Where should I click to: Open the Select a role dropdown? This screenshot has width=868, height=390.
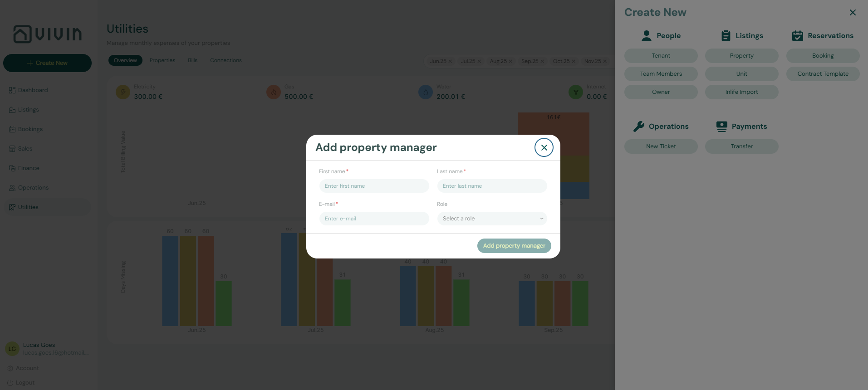tap(492, 219)
